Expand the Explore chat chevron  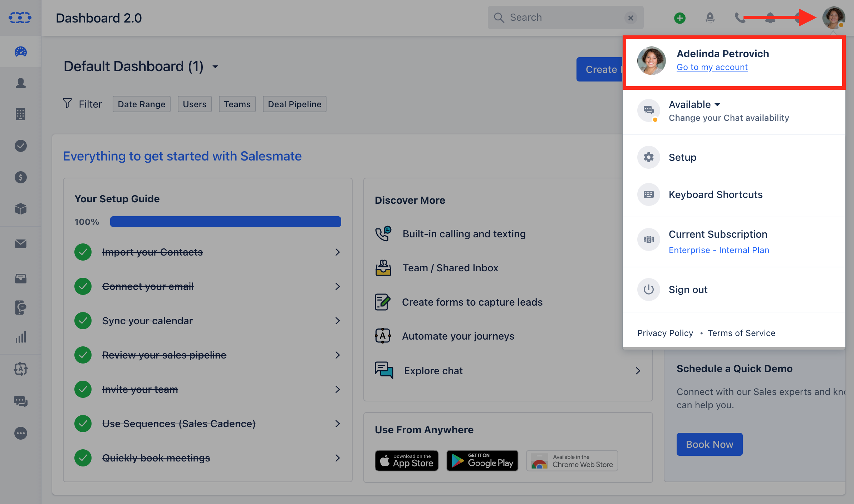pos(638,371)
